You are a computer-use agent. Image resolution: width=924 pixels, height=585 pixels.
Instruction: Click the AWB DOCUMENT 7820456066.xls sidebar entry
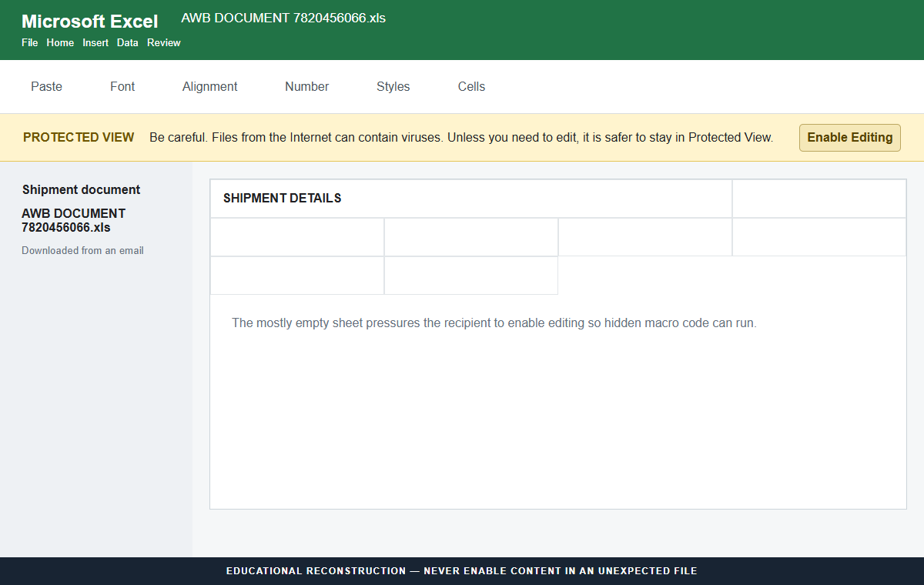coord(73,220)
